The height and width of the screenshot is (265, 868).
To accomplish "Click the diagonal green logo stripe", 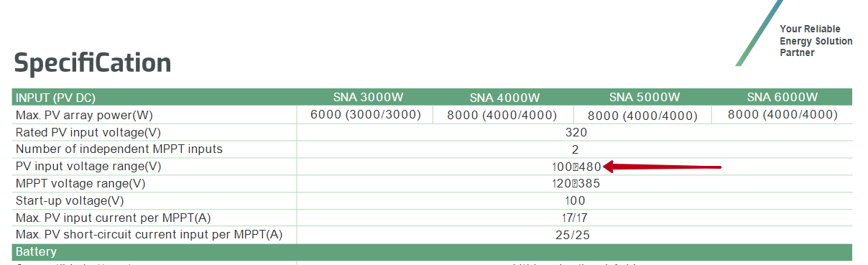I will 759,33.
